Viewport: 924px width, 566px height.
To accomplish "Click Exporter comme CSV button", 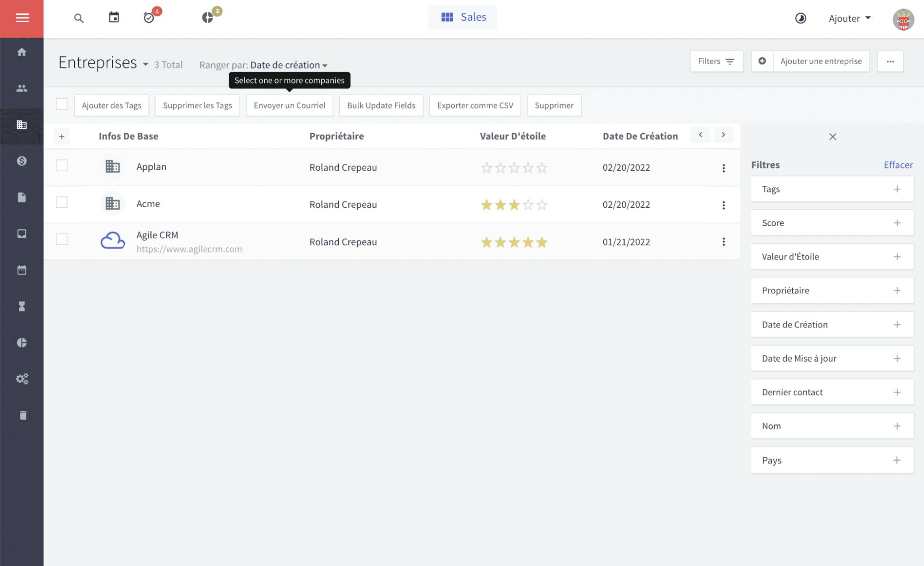I will click(x=475, y=105).
